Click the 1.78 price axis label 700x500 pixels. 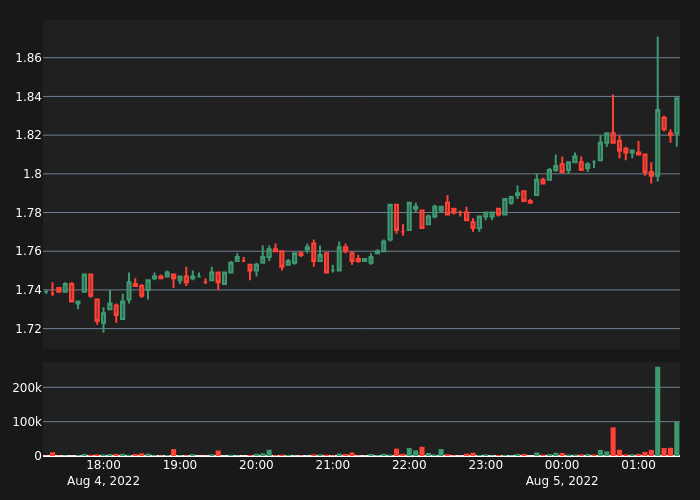pyautogui.click(x=29, y=212)
